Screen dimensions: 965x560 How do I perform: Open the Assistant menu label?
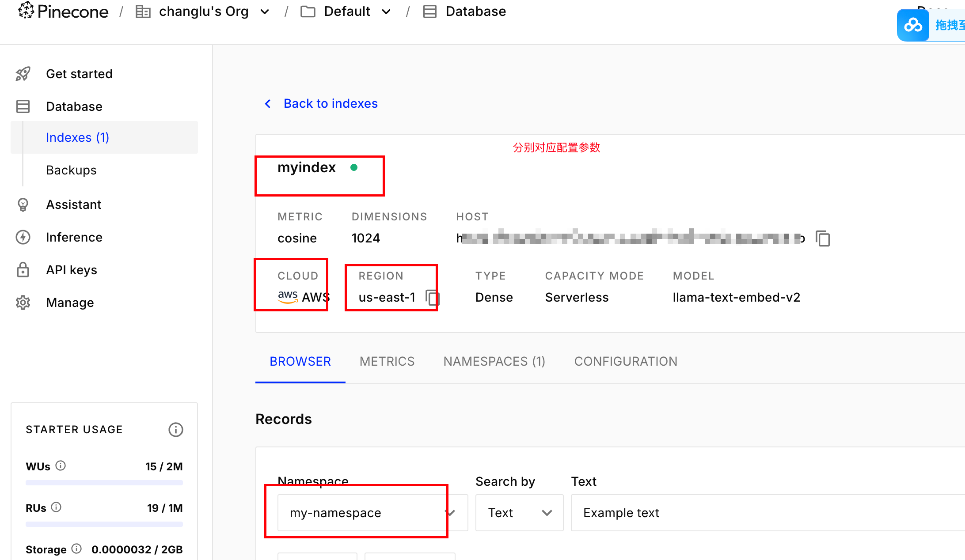point(74,204)
